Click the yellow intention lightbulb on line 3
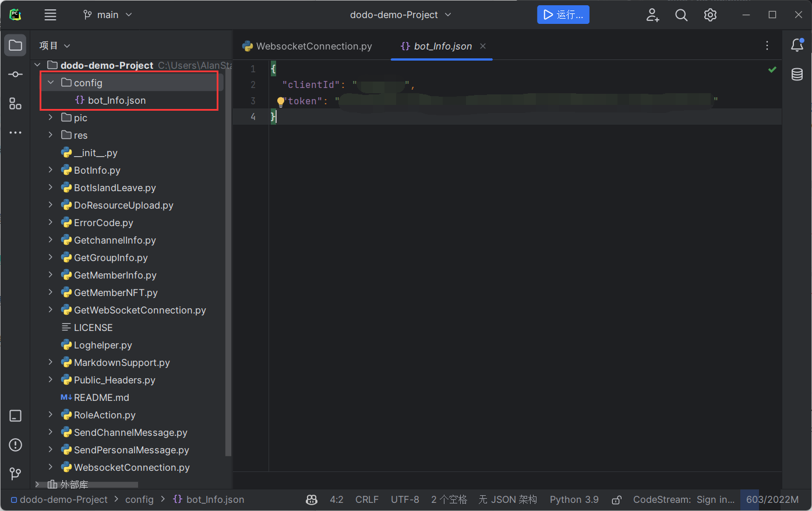The height and width of the screenshot is (511, 812). tap(280, 101)
